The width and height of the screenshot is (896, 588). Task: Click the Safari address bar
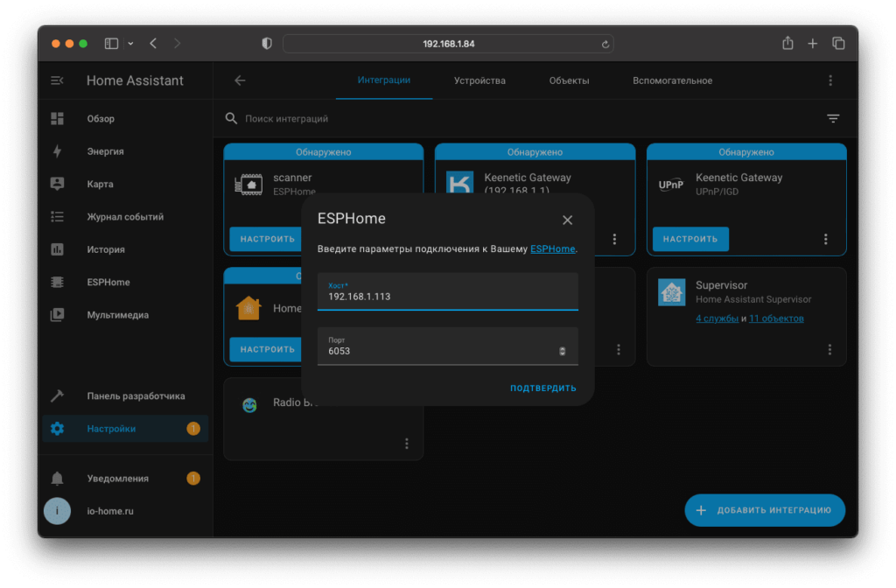tap(448, 44)
